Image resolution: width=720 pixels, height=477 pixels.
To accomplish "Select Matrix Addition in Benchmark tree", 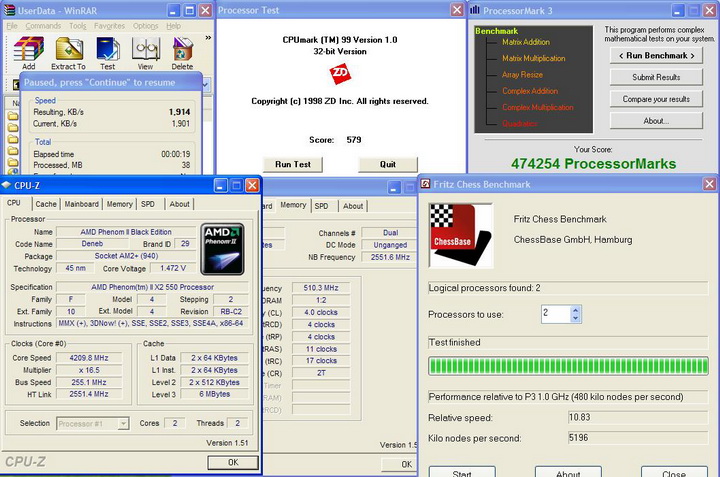I will [526, 42].
